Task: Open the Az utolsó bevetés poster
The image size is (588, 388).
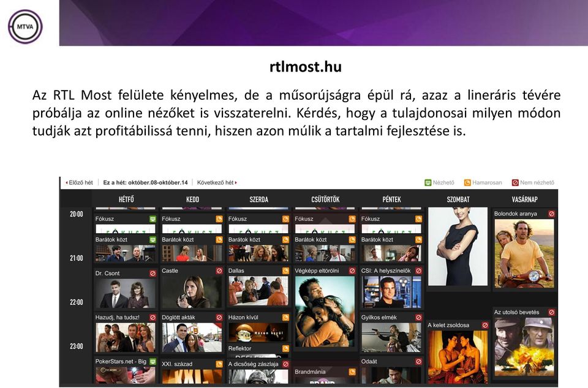Action: point(524,347)
